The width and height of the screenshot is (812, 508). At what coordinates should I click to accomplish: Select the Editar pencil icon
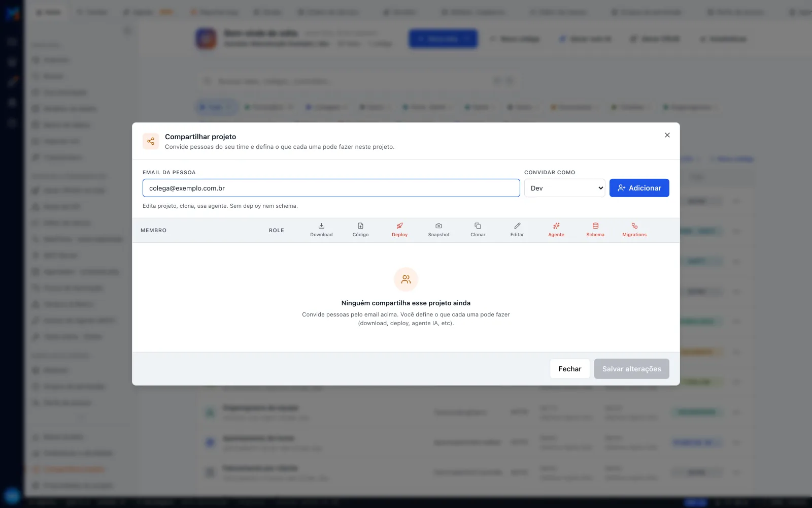click(517, 226)
